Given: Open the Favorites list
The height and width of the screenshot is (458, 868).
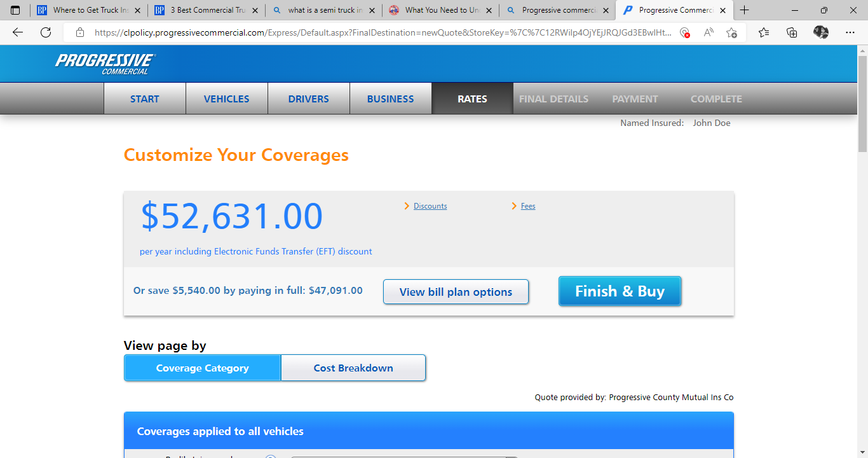Looking at the screenshot, I should click(x=764, y=32).
